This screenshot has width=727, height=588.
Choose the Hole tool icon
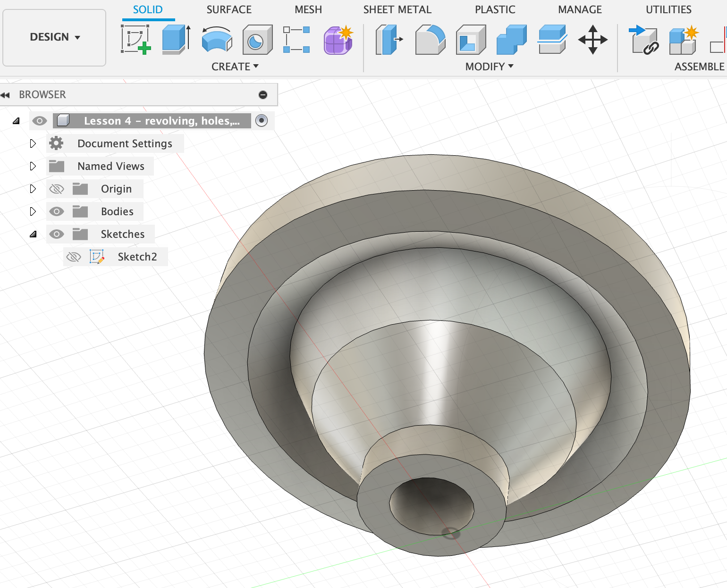coord(257,40)
